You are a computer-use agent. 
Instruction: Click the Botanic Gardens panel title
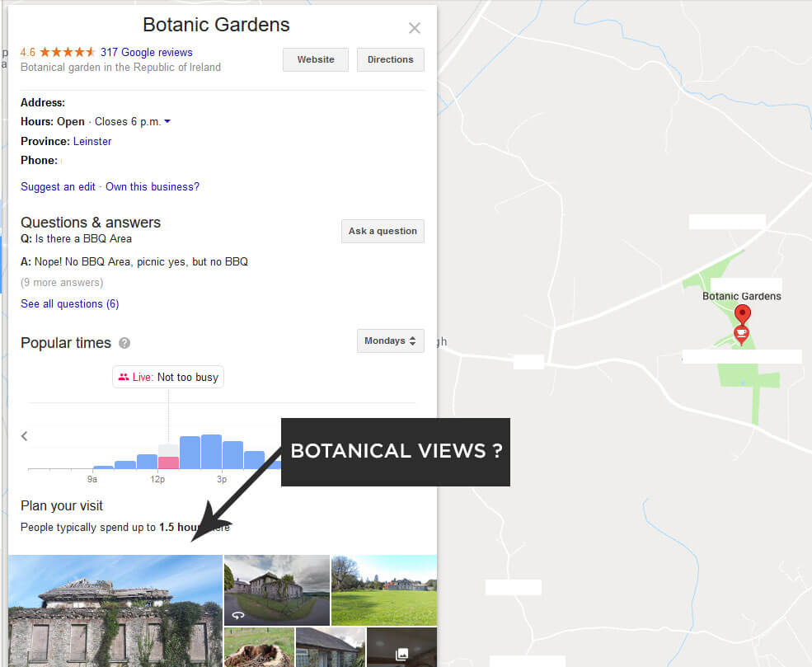(x=217, y=25)
